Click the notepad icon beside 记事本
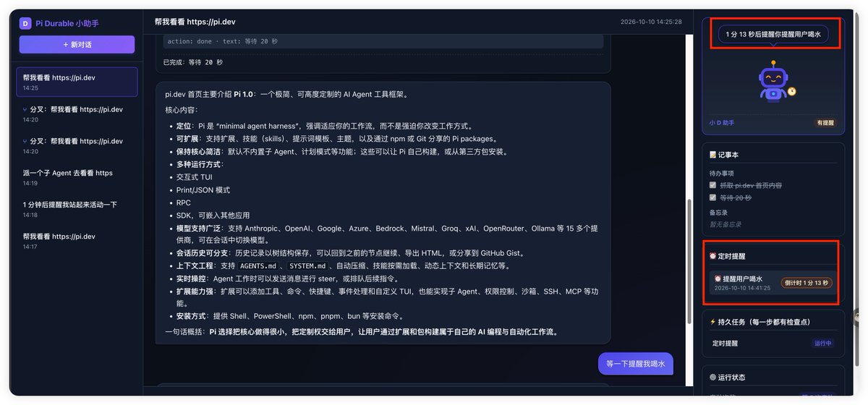The width and height of the screenshot is (868, 405). (x=713, y=155)
